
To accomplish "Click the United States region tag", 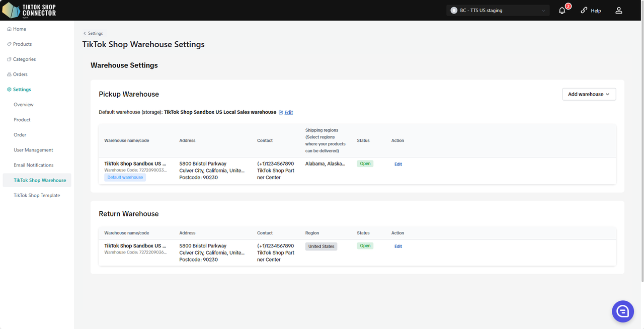I will click(x=321, y=246).
